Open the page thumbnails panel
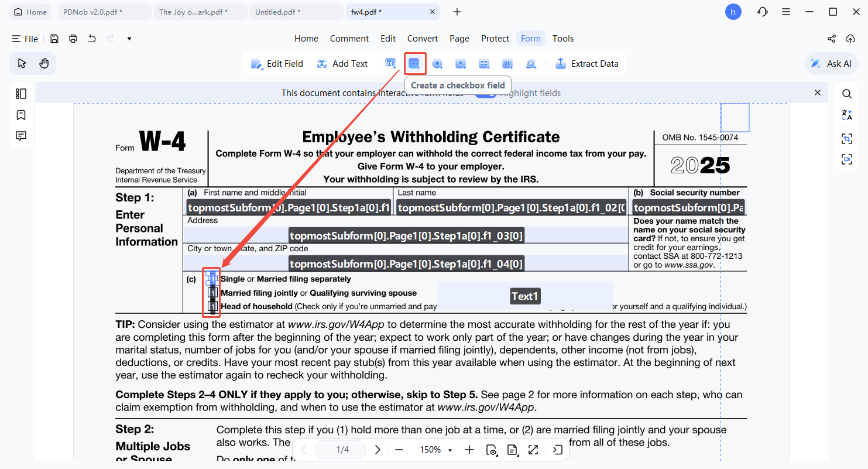Image resolution: width=868 pixels, height=469 pixels. 20,93
